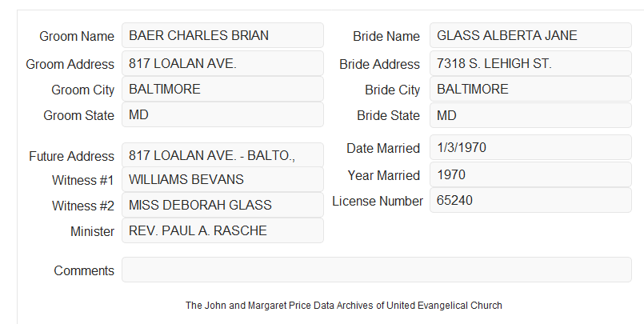
Task: Click the Bride State field
Action: pos(530,115)
